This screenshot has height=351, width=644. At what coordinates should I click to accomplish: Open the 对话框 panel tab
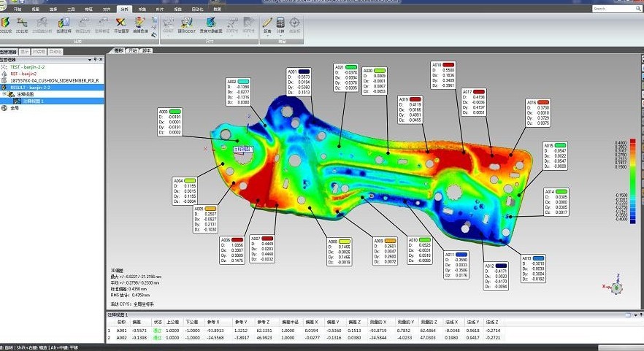tap(39, 52)
